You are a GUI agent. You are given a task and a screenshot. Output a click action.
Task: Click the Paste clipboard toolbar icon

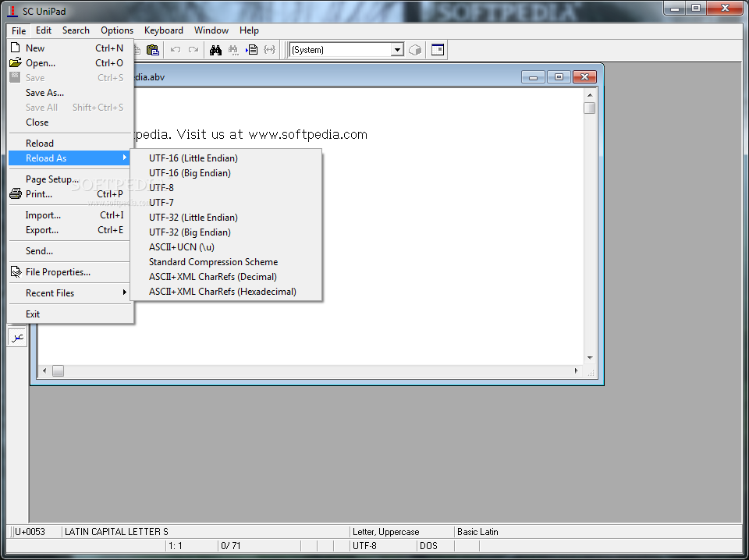152,50
